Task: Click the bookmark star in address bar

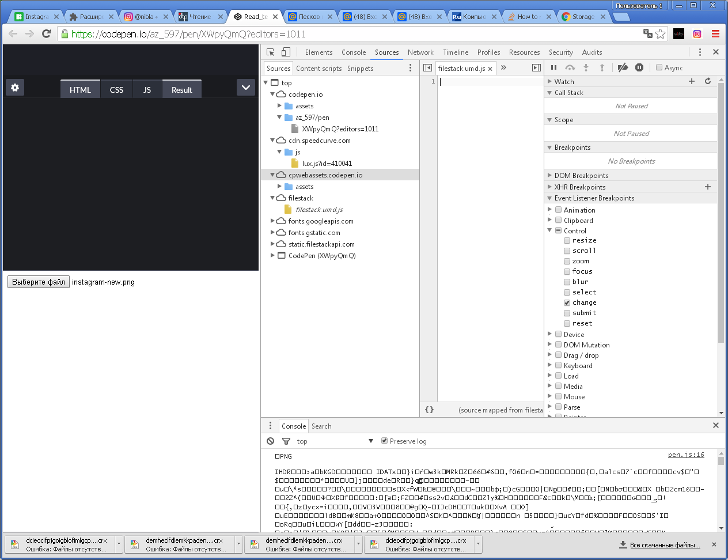Action: coord(661,34)
